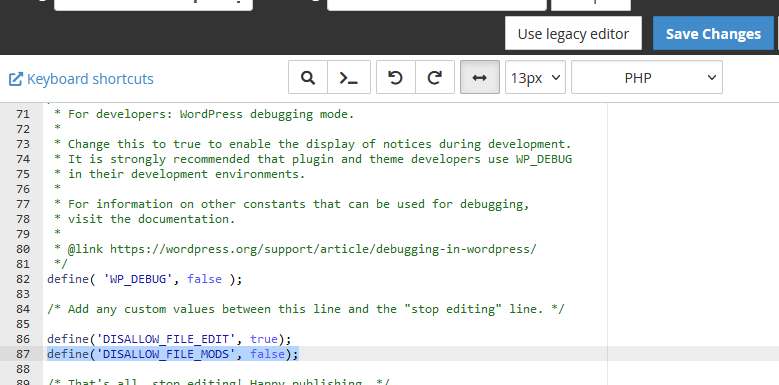Screen dimensions: 779x385
Task: Click "in their development environments." comment line
Action: (186, 174)
